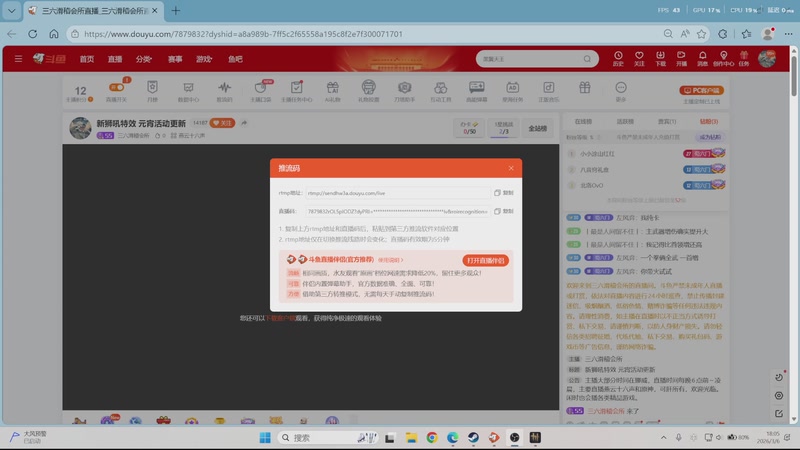This screenshot has height=450, width=800.
Task: Click the orange 关注 follow button
Action: click(x=222, y=123)
